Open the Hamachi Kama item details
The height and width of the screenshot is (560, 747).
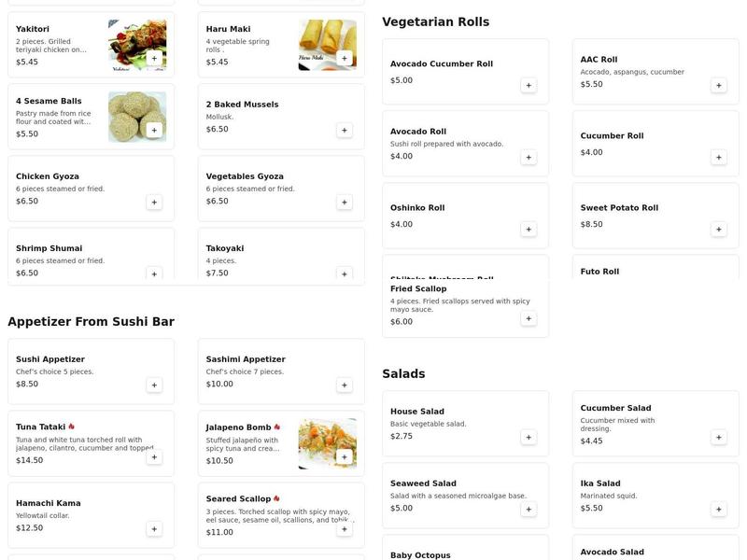pyautogui.click(x=49, y=503)
